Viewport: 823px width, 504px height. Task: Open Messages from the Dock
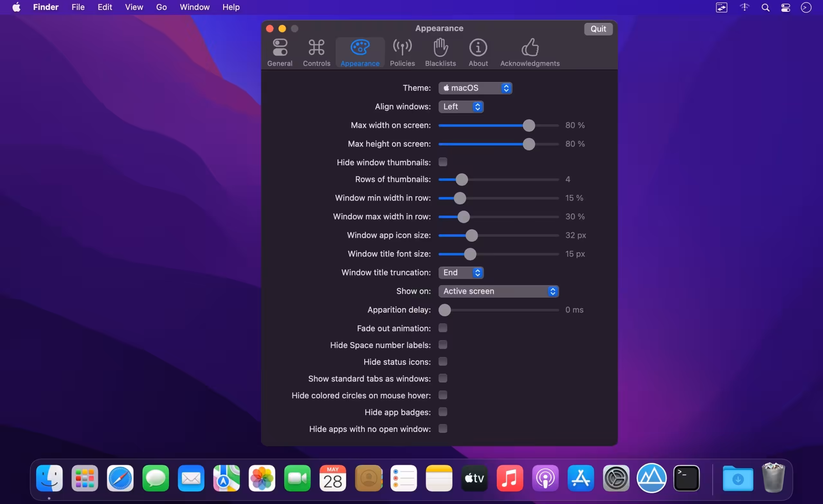point(156,478)
